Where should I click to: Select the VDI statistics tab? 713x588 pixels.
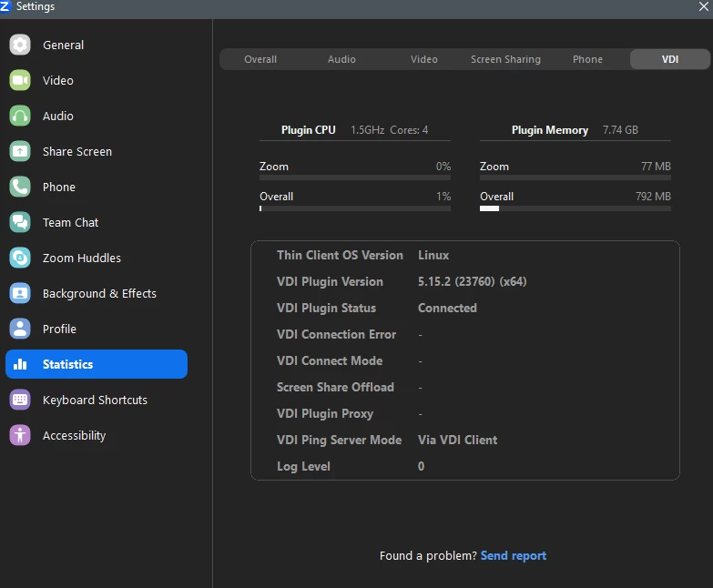pyautogui.click(x=670, y=59)
